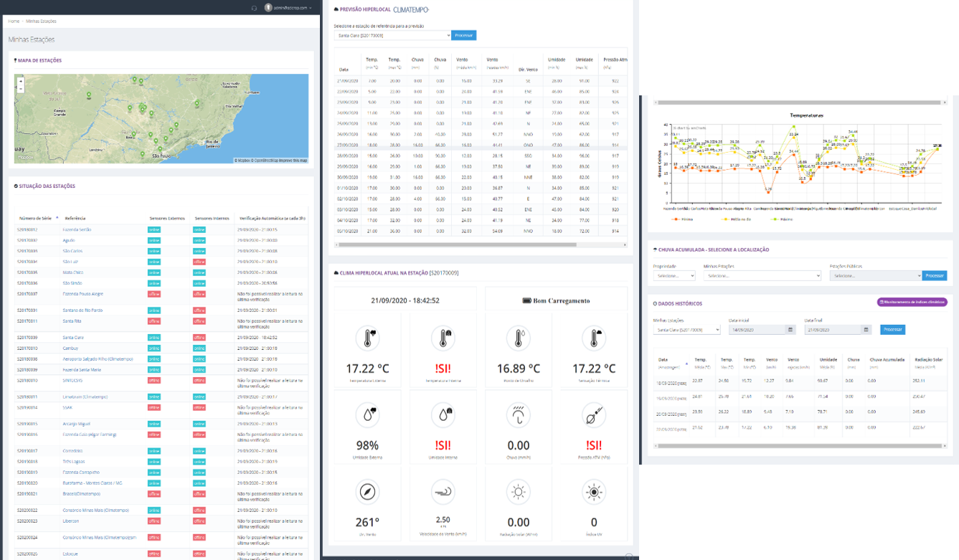Open calendar picker for Data Final
The width and height of the screenshot is (959, 560).
866,330
